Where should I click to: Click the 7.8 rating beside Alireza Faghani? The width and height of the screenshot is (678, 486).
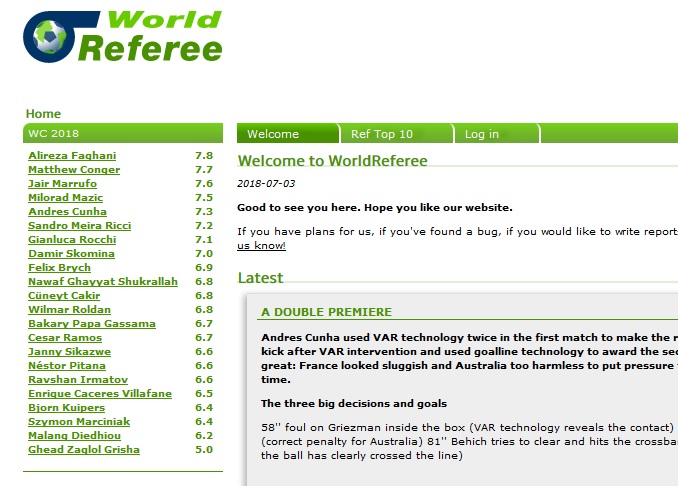coord(204,156)
